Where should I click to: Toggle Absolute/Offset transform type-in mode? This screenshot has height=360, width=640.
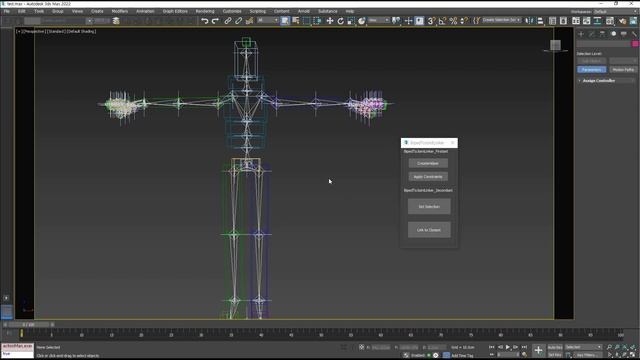tap(362, 347)
